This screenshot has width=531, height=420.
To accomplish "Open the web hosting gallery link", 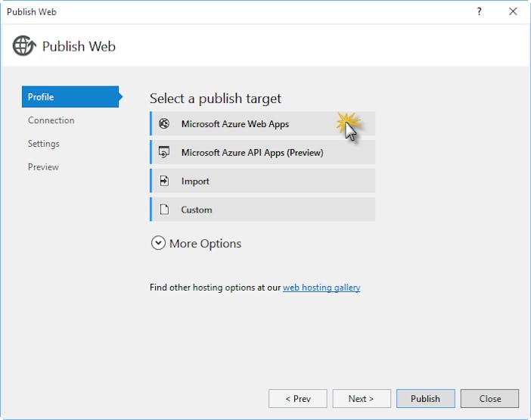I will (321, 288).
